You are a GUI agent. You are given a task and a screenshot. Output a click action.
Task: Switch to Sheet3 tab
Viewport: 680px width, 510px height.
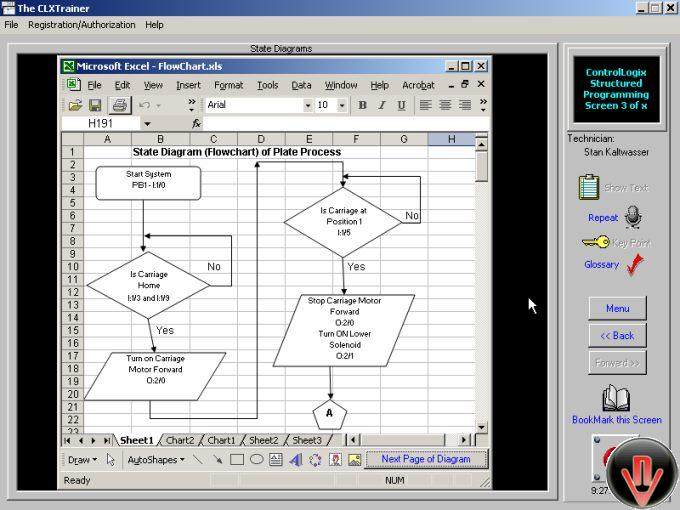[x=307, y=440]
